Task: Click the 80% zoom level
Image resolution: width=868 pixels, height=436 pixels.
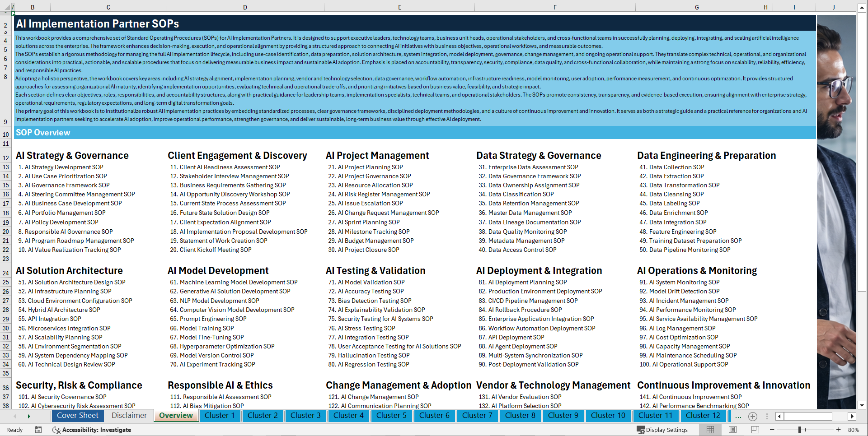Action: click(x=853, y=430)
